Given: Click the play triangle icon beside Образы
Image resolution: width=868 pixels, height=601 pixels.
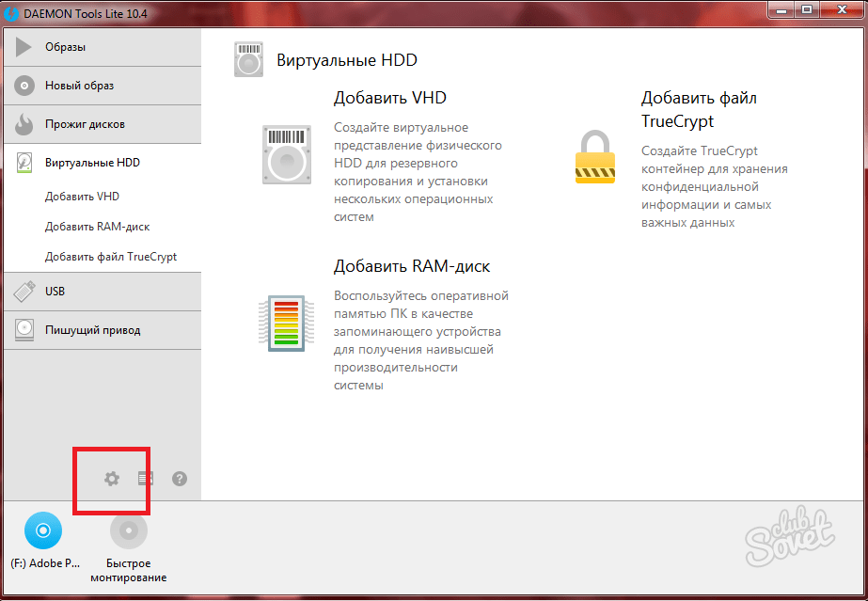Looking at the screenshot, I should point(24,47).
